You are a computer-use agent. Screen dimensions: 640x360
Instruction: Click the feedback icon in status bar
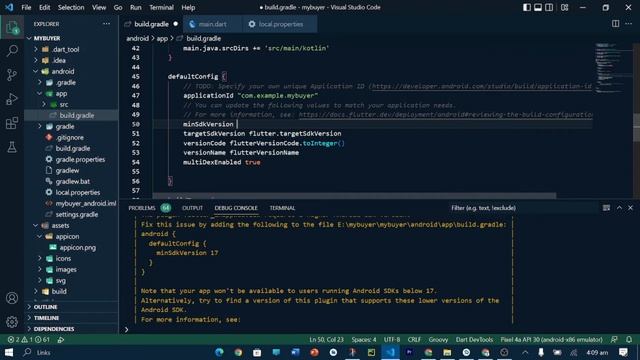click(x=614, y=340)
